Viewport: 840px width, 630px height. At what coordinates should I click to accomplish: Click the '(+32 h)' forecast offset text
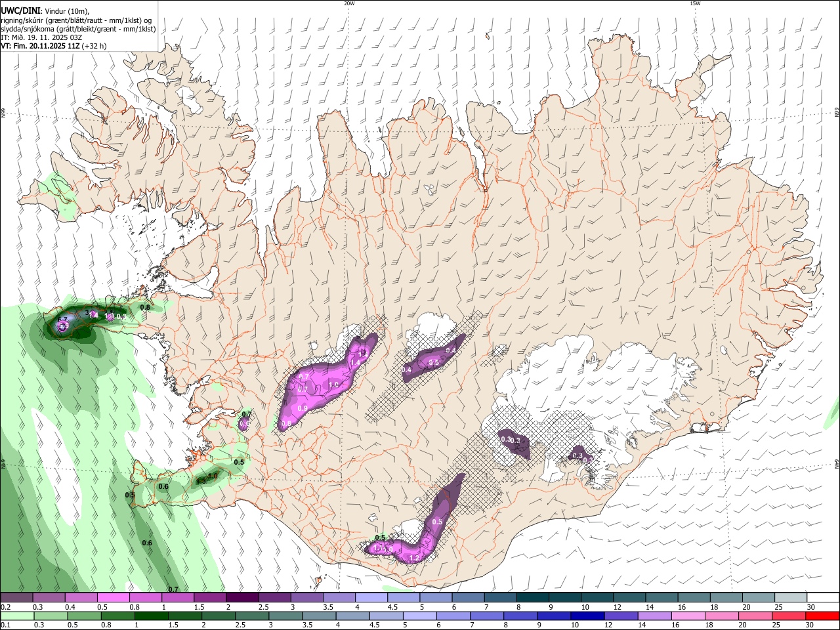(94, 46)
